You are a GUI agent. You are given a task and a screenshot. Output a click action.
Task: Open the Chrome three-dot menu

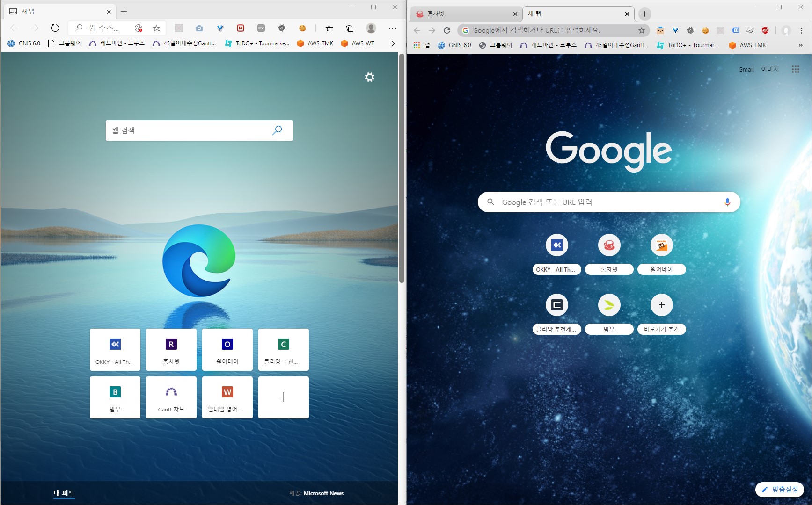pyautogui.click(x=801, y=30)
